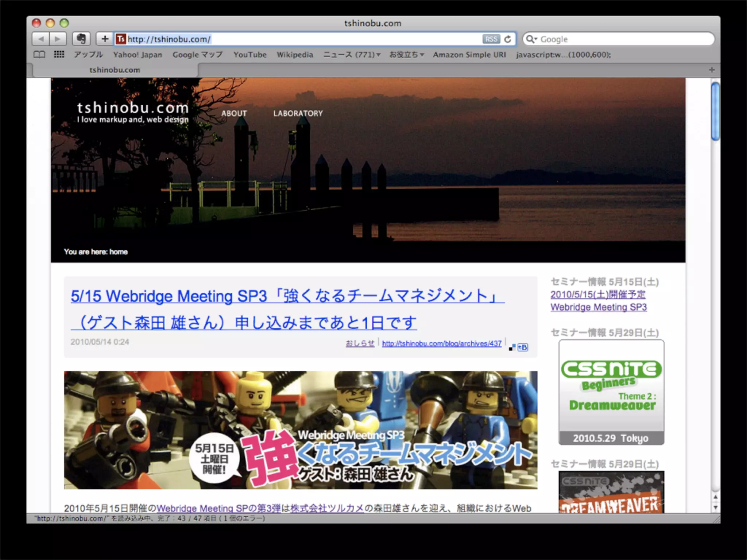747x560 pixels.
Task: Click the vertical scrollbar thumb
Action: coord(715,111)
